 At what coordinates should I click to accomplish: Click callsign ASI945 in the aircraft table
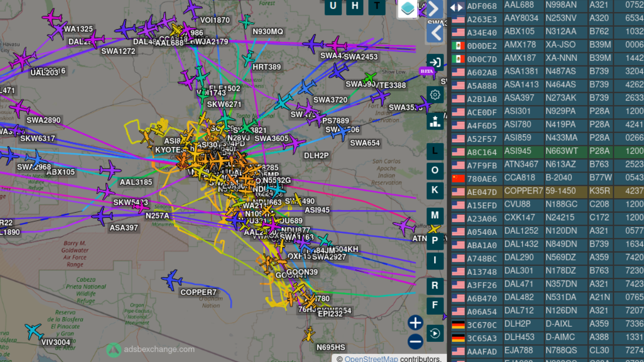tap(518, 151)
